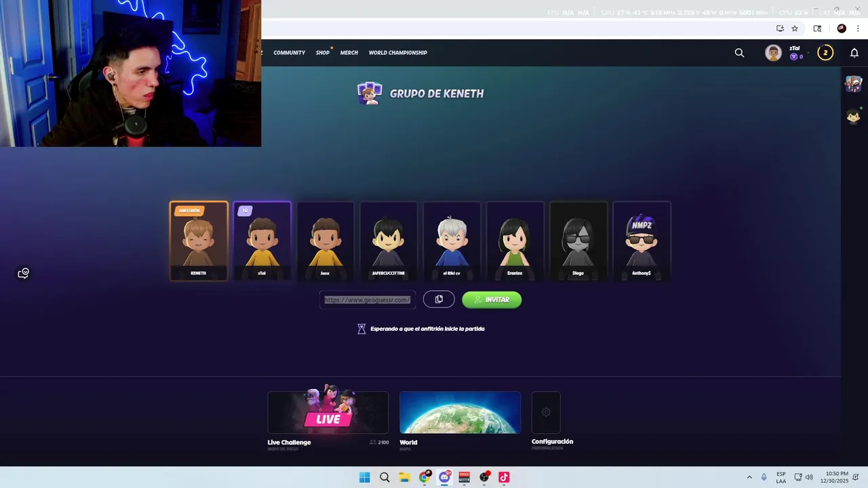Open the Chrome tab search side icon
The height and width of the screenshot is (488, 868).
817,28
